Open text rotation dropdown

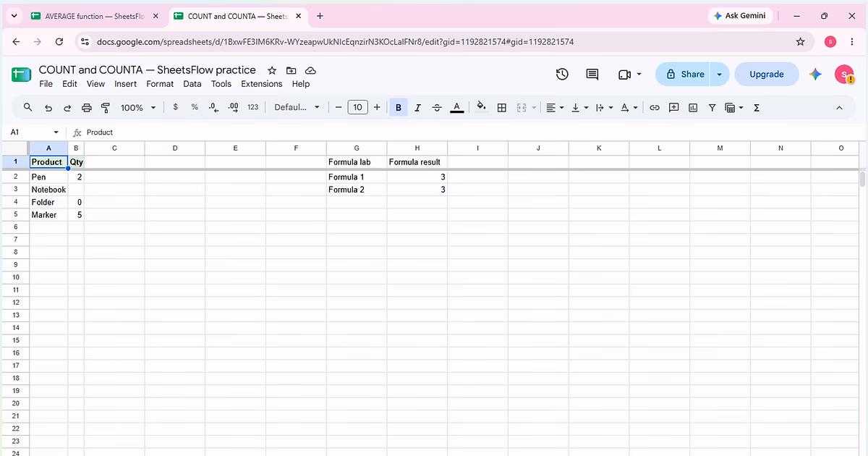629,107
